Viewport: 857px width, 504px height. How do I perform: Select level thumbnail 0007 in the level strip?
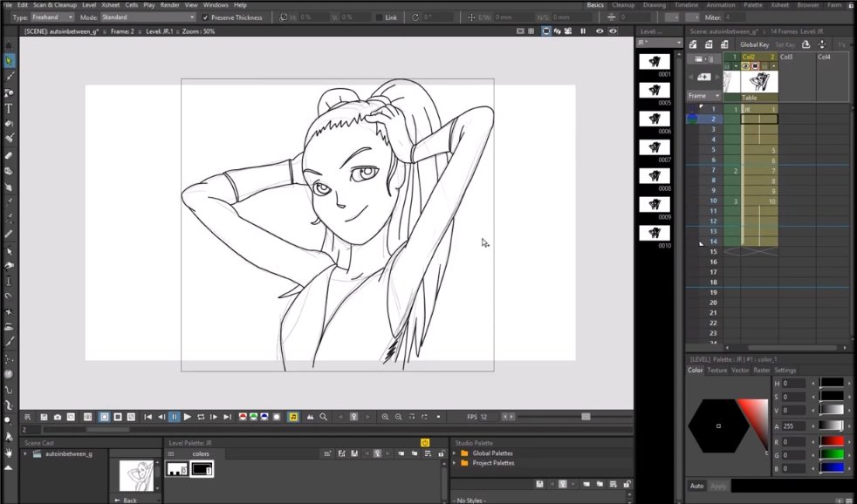tap(655, 147)
